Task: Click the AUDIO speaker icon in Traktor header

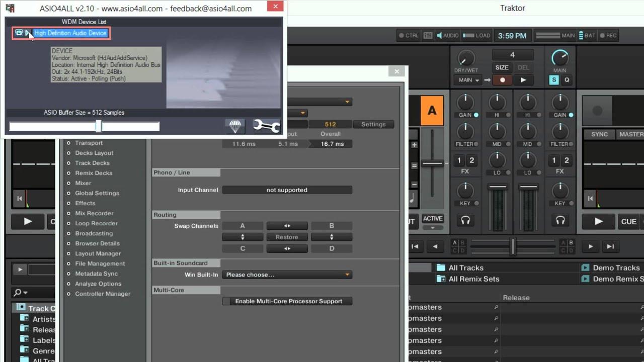Action: (440, 35)
